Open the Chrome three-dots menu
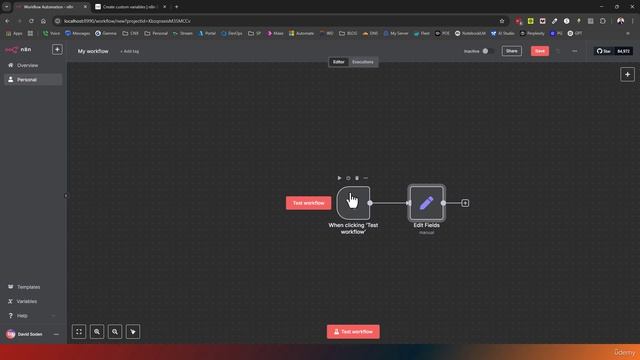 (x=633, y=21)
